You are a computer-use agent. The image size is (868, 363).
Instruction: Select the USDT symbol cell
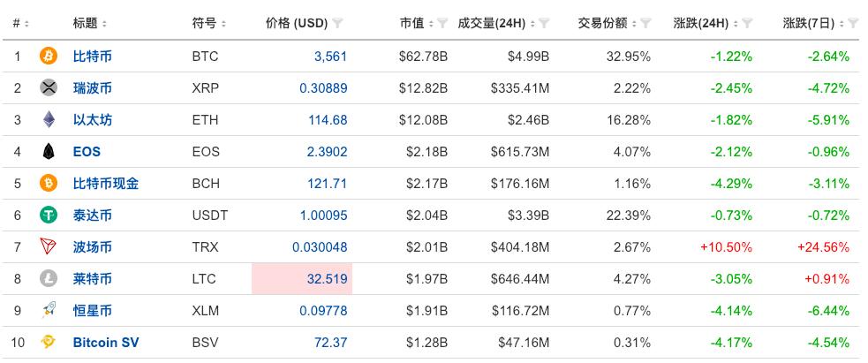point(210,216)
